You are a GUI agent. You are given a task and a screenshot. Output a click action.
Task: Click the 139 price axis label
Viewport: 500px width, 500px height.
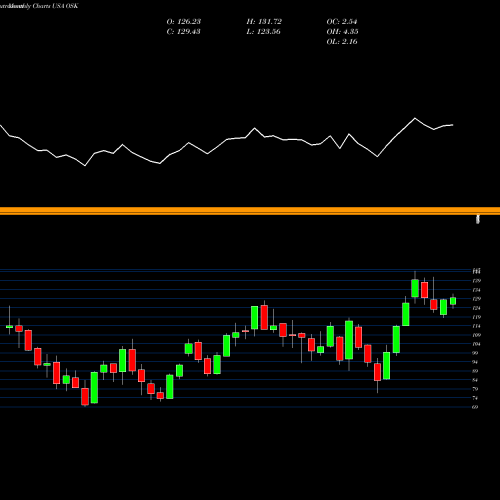[476, 281]
